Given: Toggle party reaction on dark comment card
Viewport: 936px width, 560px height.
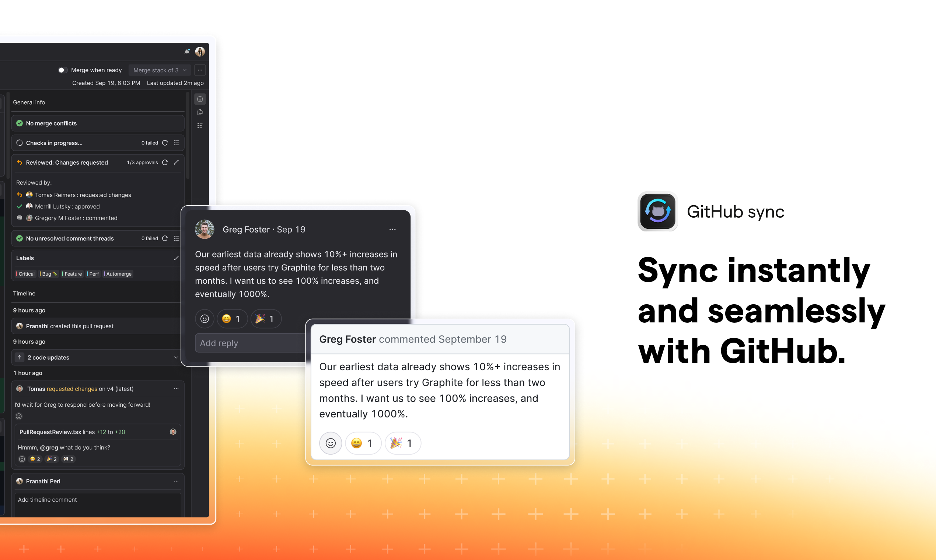Looking at the screenshot, I should pyautogui.click(x=266, y=319).
